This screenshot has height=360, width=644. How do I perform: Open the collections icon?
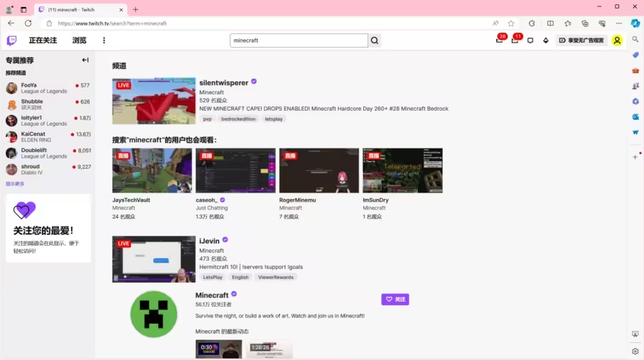[x=585, y=23]
